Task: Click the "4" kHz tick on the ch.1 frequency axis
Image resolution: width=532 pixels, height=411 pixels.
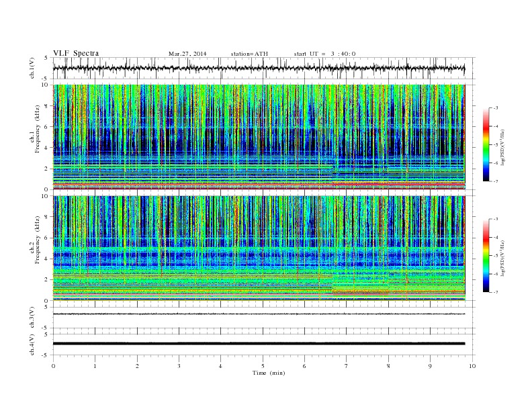Action: coord(46,148)
